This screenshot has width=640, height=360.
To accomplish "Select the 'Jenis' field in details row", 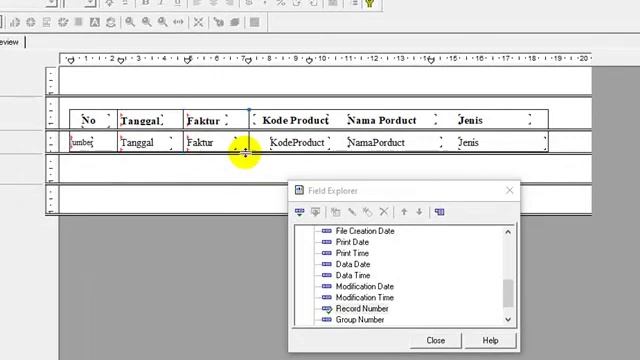I will click(502, 142).
